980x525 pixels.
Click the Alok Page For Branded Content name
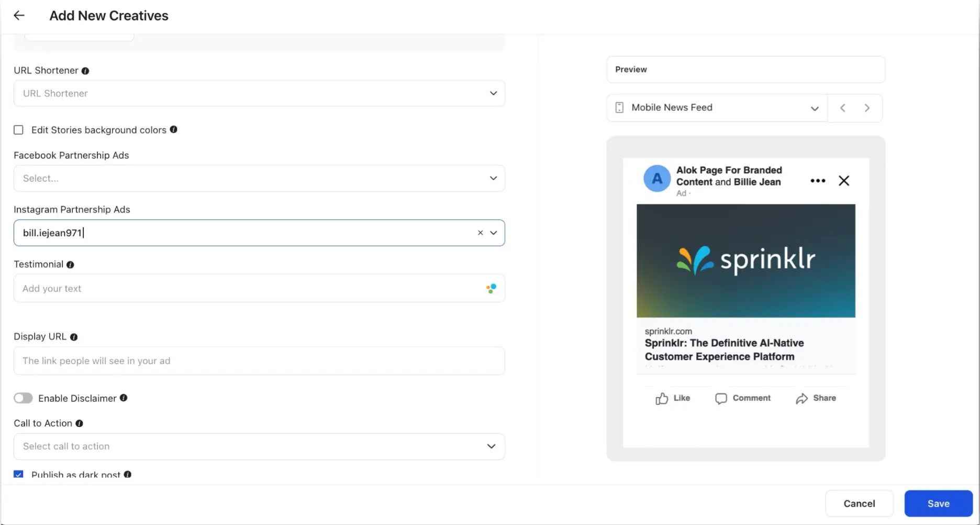729,176
